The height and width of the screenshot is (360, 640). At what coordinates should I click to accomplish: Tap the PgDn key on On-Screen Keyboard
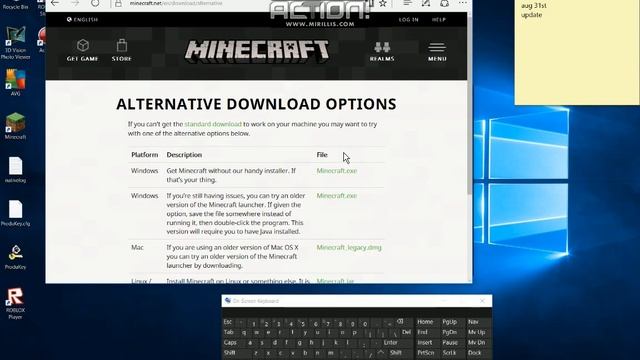tap(449, 332)
